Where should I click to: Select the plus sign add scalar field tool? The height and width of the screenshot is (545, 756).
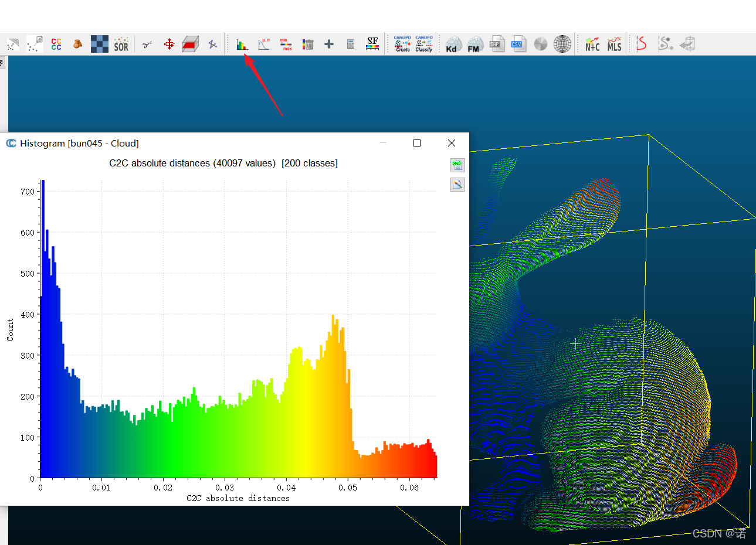click(x=328, y=43)
